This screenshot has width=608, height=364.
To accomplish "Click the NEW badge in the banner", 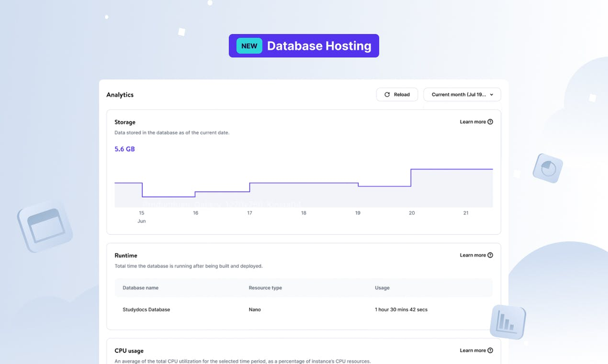I will tap(249, 46).
